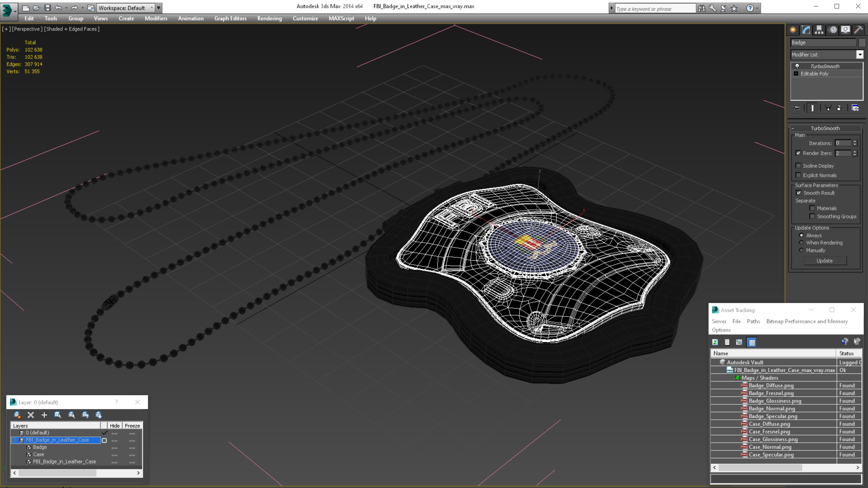This screenshot has height=488, width=868.
Task: Open the Create command panel tab
Action: (x=793, y=30)
